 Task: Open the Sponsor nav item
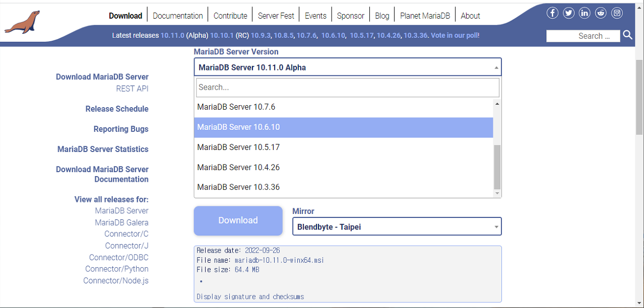point(351,16)
